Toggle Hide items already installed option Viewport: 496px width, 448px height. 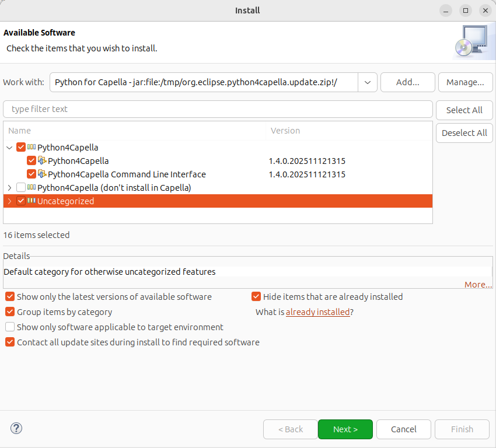256,296
